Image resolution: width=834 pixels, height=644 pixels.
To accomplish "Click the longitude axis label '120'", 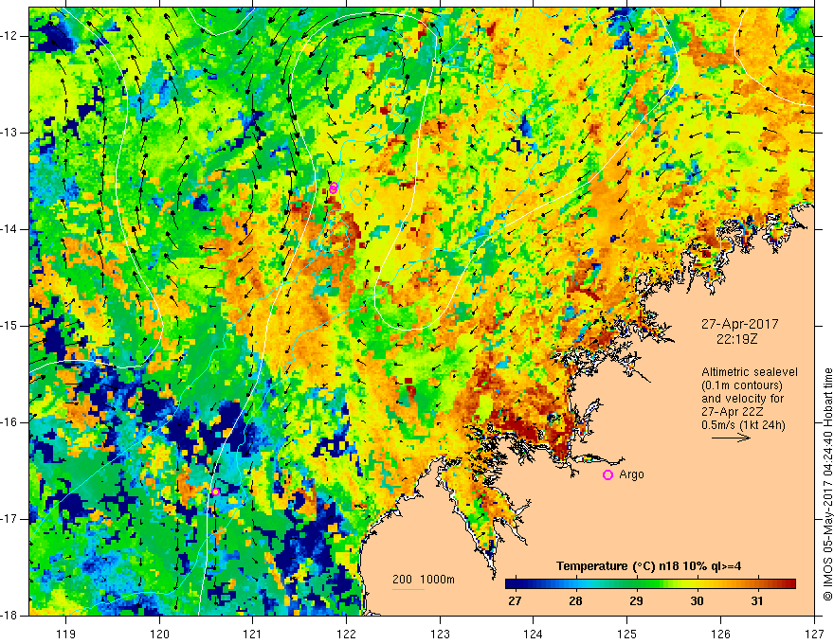I will click(159, 634).
